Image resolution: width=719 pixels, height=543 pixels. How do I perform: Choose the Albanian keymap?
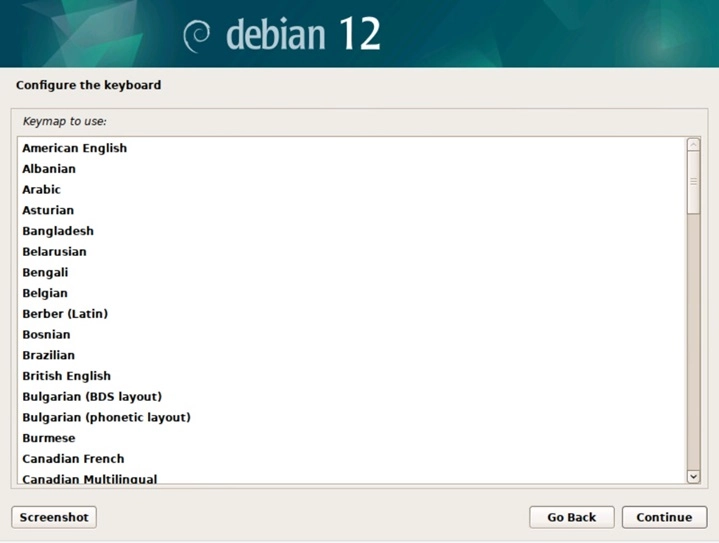(352, 169)
